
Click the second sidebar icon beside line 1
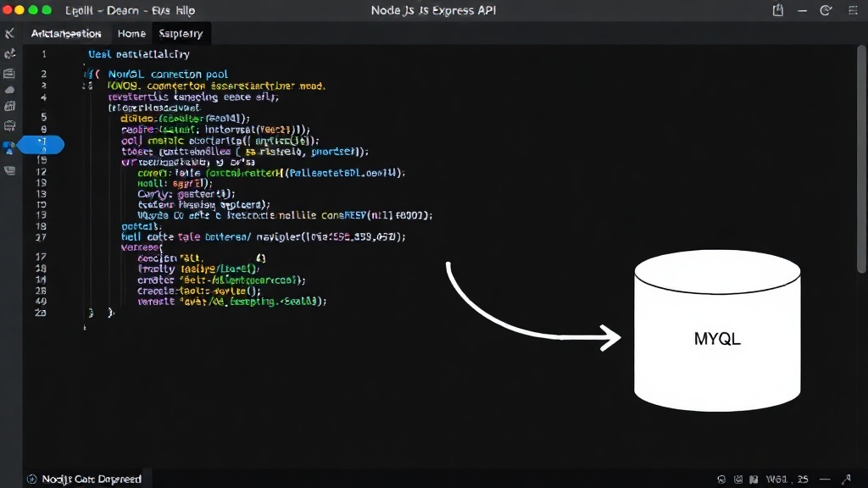(x=9, y=53)
